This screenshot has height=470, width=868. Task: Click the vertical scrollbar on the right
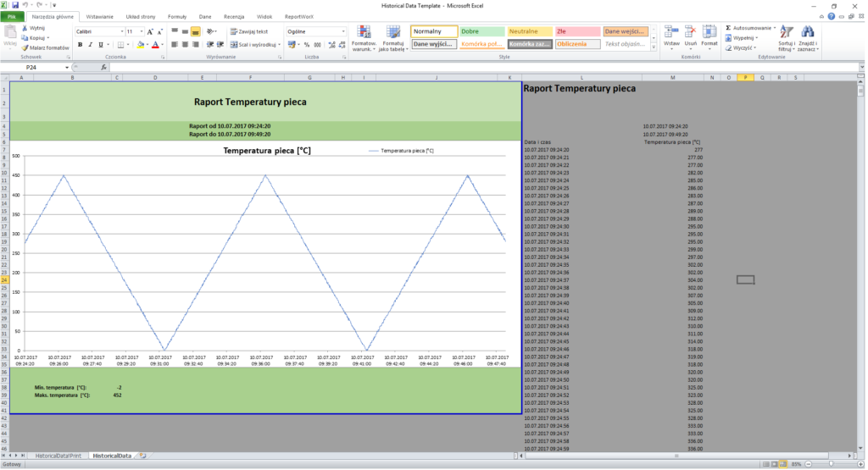pyautogui.click(x=861, y=265)
